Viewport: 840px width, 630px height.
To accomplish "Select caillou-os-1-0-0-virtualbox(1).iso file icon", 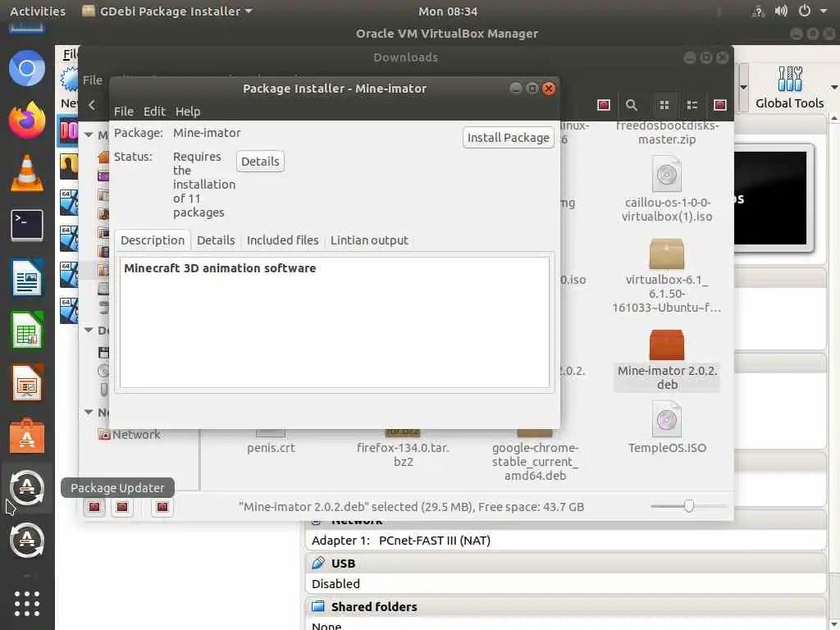I will click(x=666, y=174).
